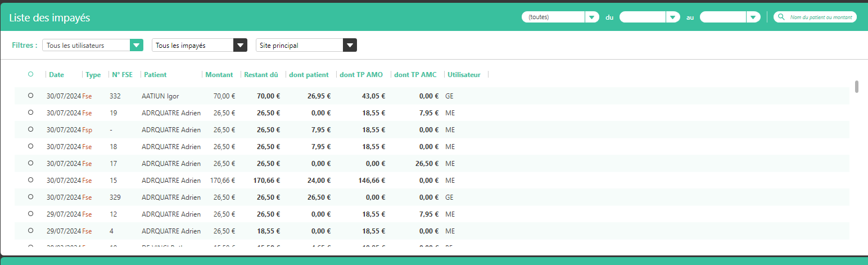This screenshot has width=868, height=265.
Task: Click the Fsp type entry for ADRQUATRE Adrien
Action: [x=87, y=130]
